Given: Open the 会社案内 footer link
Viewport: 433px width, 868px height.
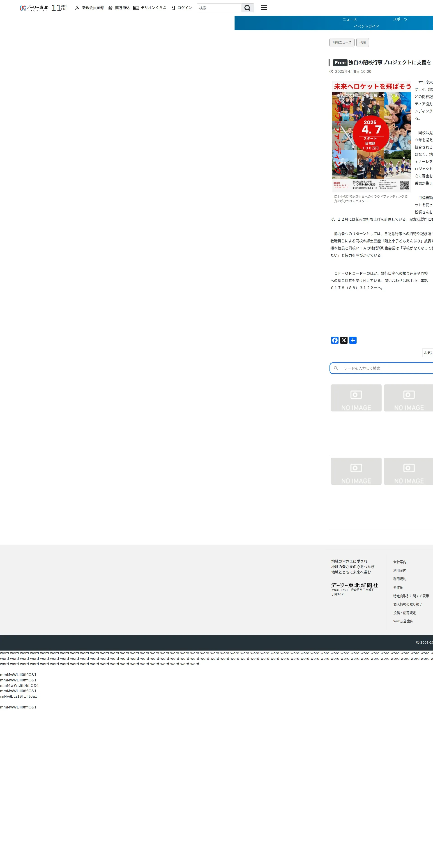Looking at the screenshot, I should [400, 562].
